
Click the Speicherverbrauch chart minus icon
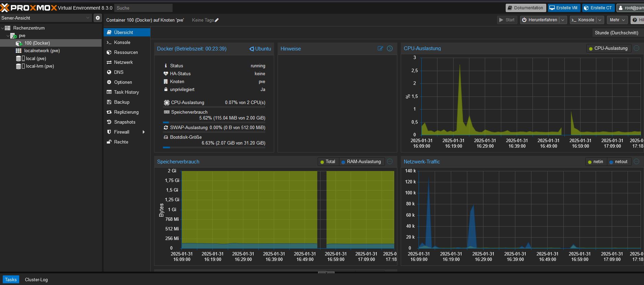(x=390, y=161)
